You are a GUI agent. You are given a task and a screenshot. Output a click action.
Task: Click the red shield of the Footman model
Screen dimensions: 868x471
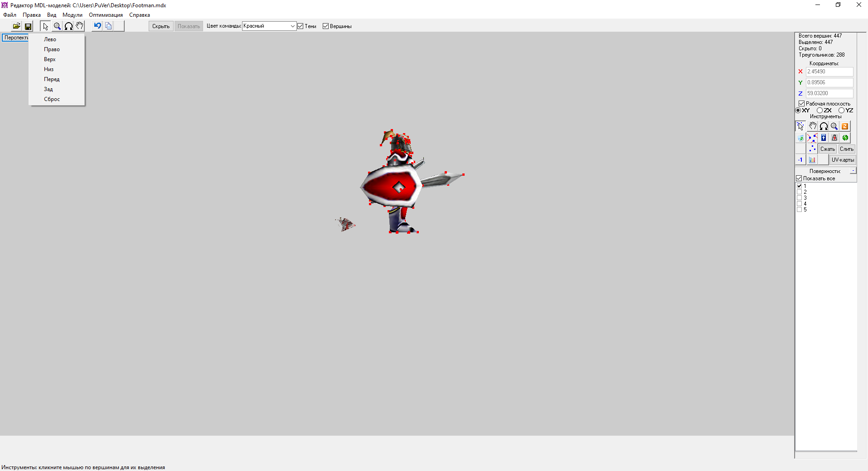[x=391, y=186]
